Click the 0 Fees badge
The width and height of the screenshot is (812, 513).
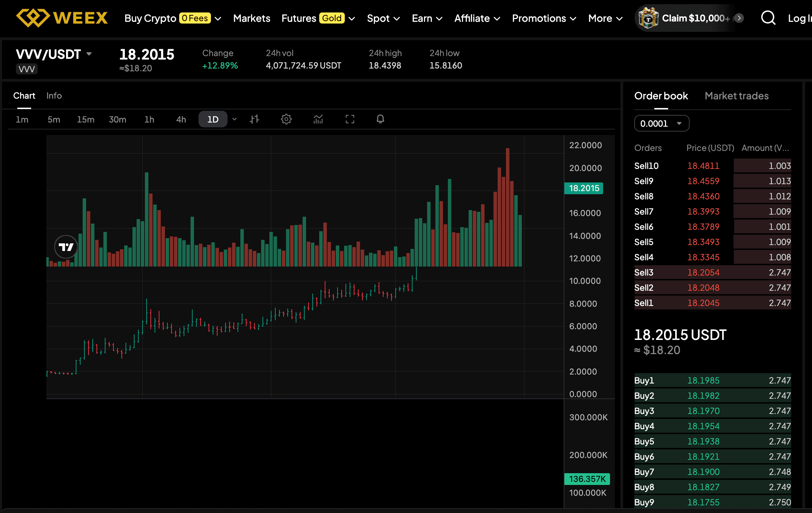195,18
